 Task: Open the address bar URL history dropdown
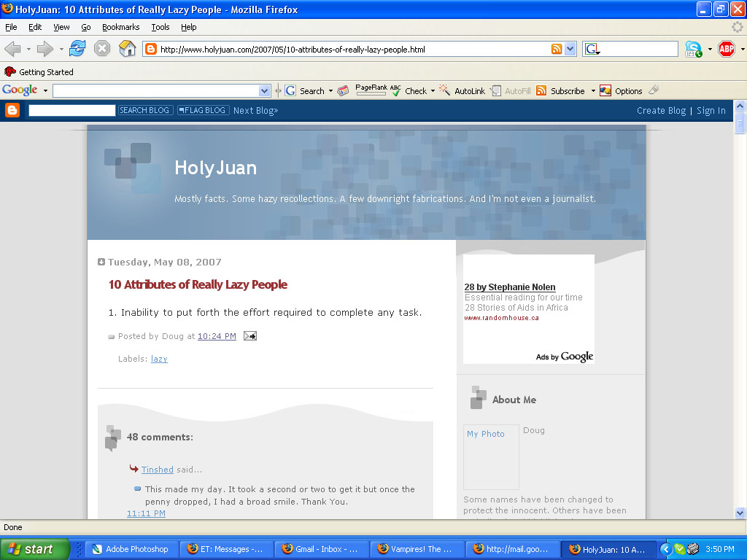point(570,50)
